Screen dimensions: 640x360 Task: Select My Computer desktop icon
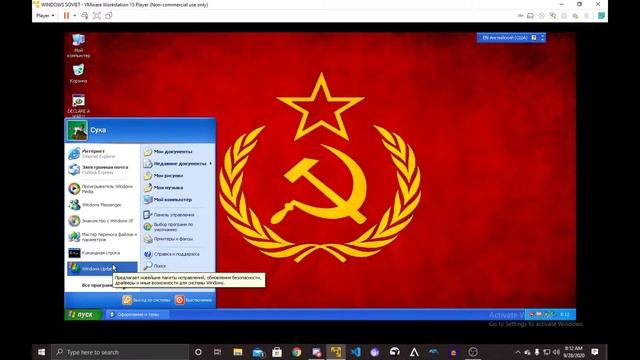78,45
